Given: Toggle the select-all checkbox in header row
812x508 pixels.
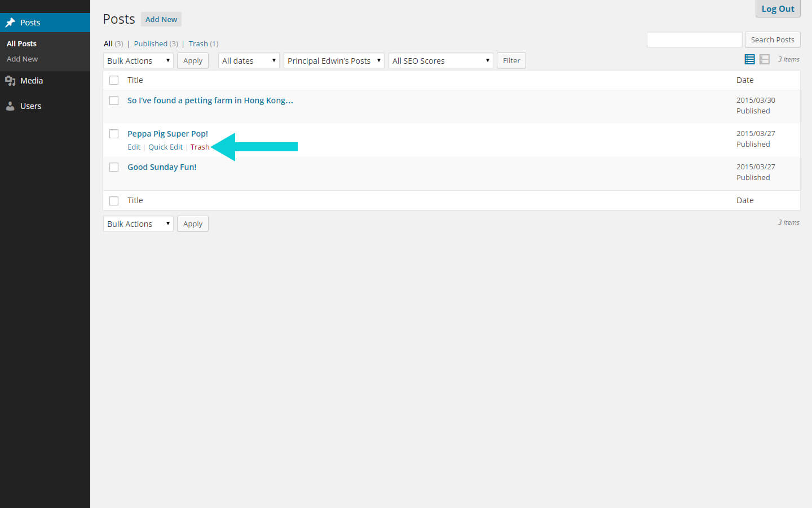Looking at the screenshot, I should (x=114, y=80).
